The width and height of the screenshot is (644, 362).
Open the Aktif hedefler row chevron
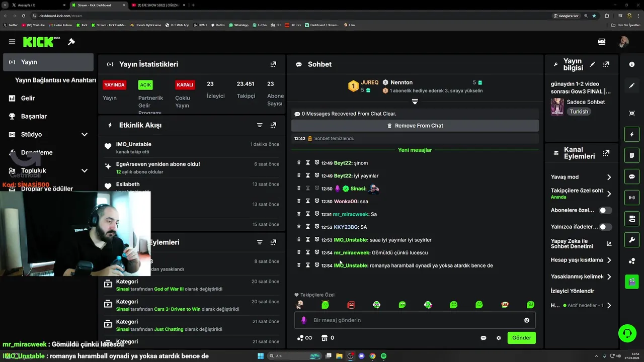point(609,305)
